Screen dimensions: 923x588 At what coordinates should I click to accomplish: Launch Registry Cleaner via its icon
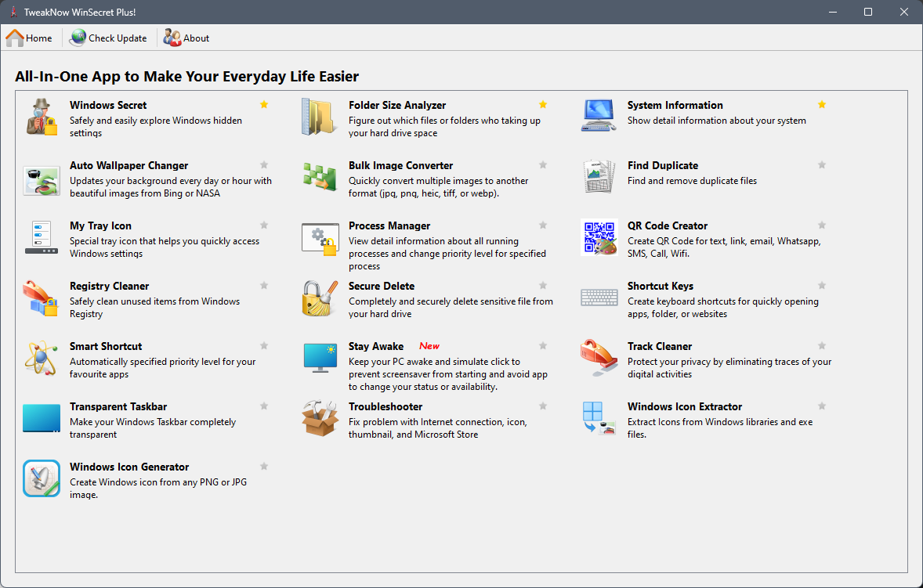42,298
